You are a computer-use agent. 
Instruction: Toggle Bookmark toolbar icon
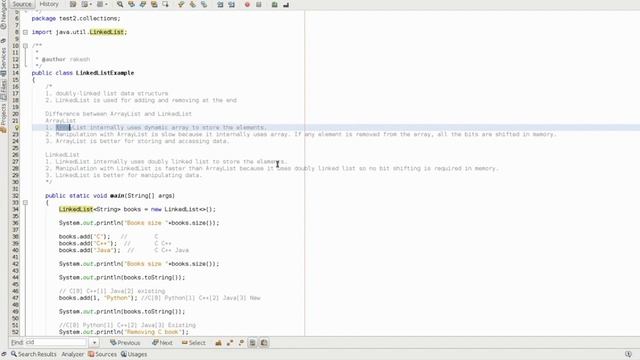click(x=204, y=4)
